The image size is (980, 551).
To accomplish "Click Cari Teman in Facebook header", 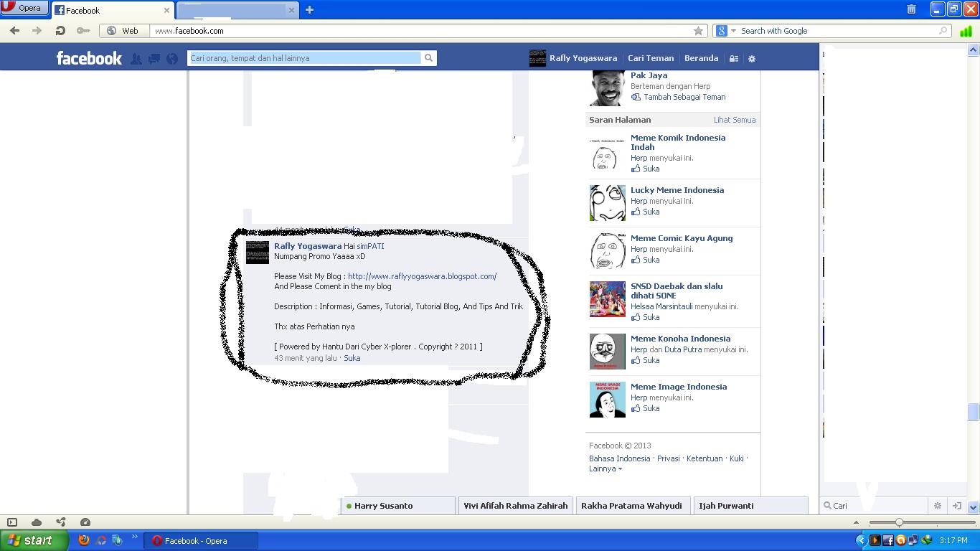I will point(651,58).
